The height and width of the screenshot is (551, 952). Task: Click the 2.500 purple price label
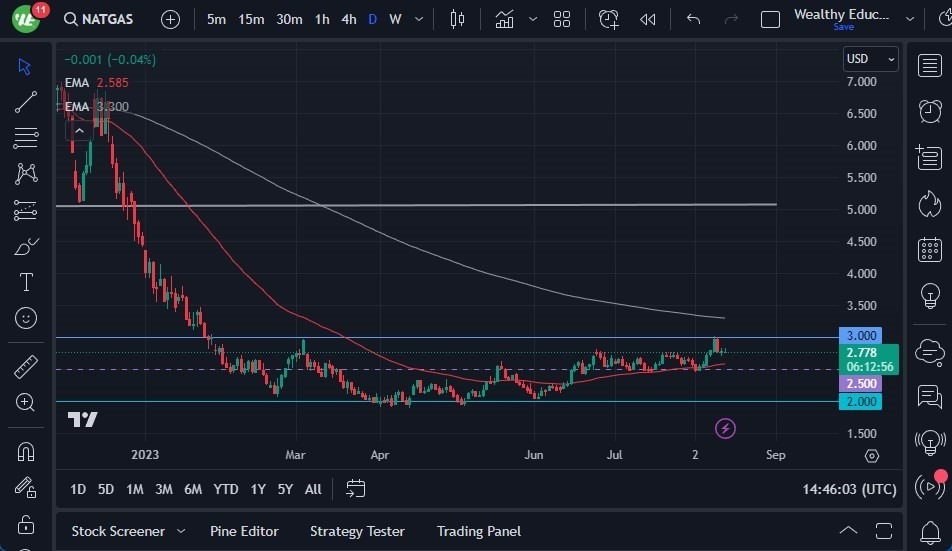pos(861,384)
